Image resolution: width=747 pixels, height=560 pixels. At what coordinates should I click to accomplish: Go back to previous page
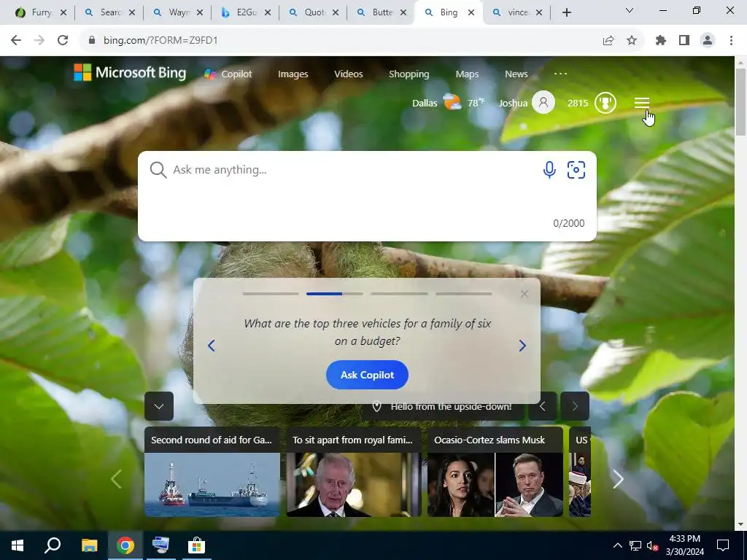(x=16, y=40)
